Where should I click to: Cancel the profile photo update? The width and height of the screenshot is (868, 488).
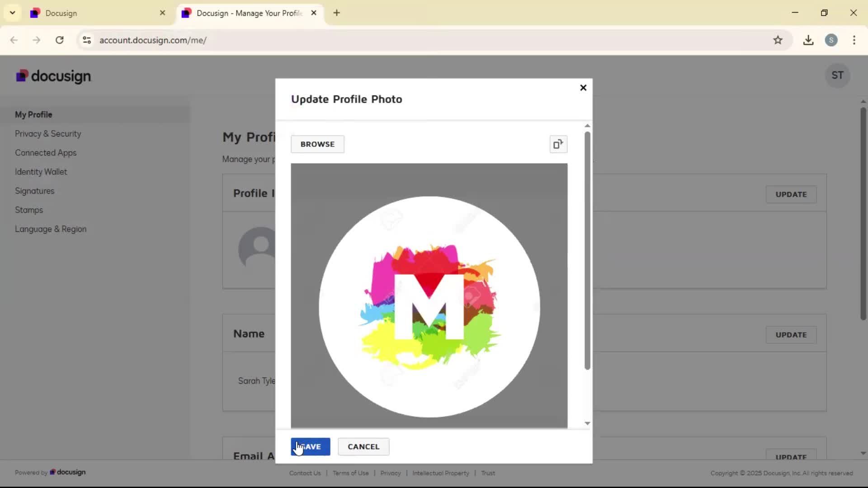(363, 446)
